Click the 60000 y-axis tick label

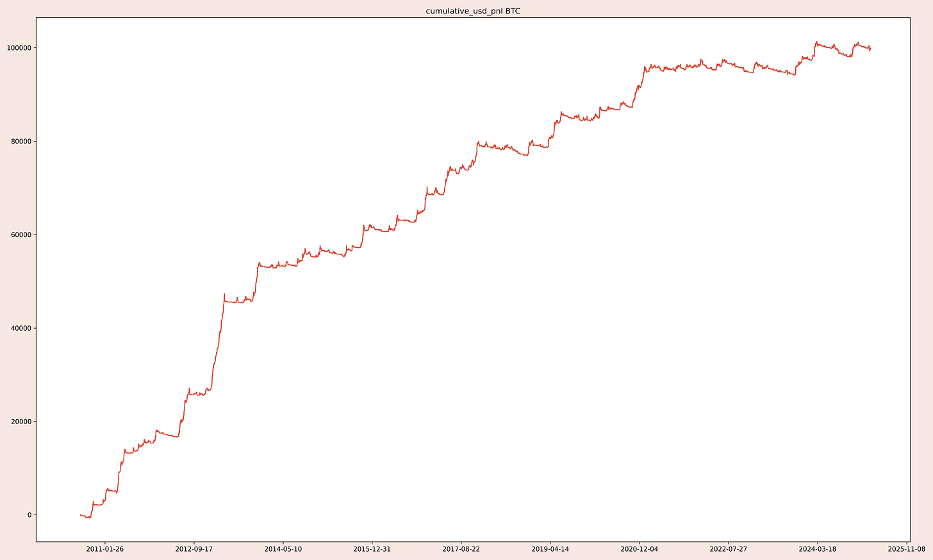[x=22, y=234]
